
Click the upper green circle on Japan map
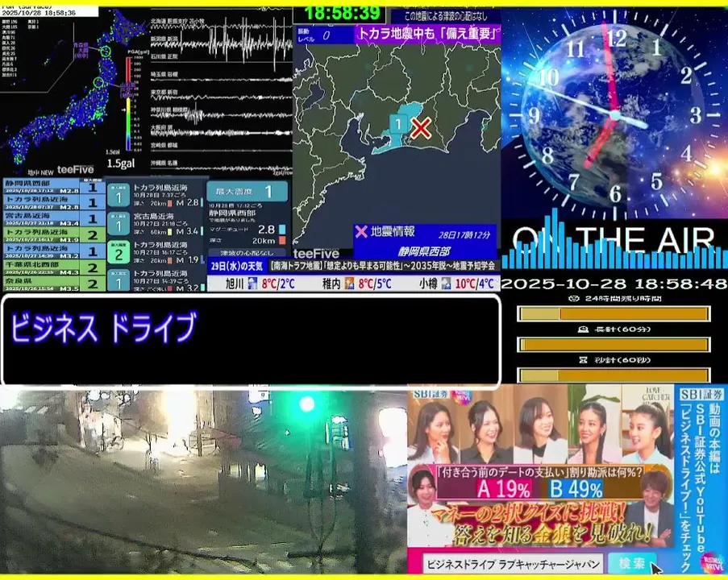(106, 51)
